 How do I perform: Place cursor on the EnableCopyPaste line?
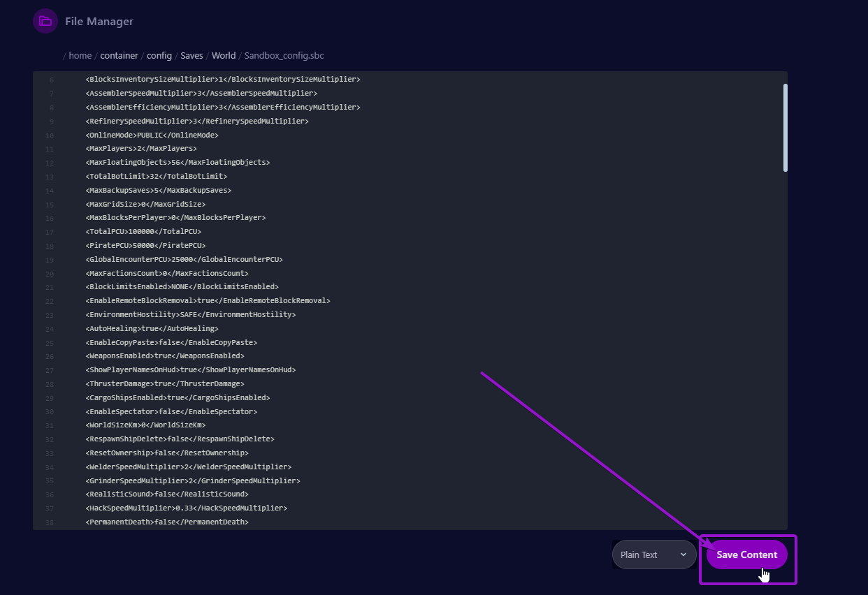pyautogui.click(x=171, y=342)
